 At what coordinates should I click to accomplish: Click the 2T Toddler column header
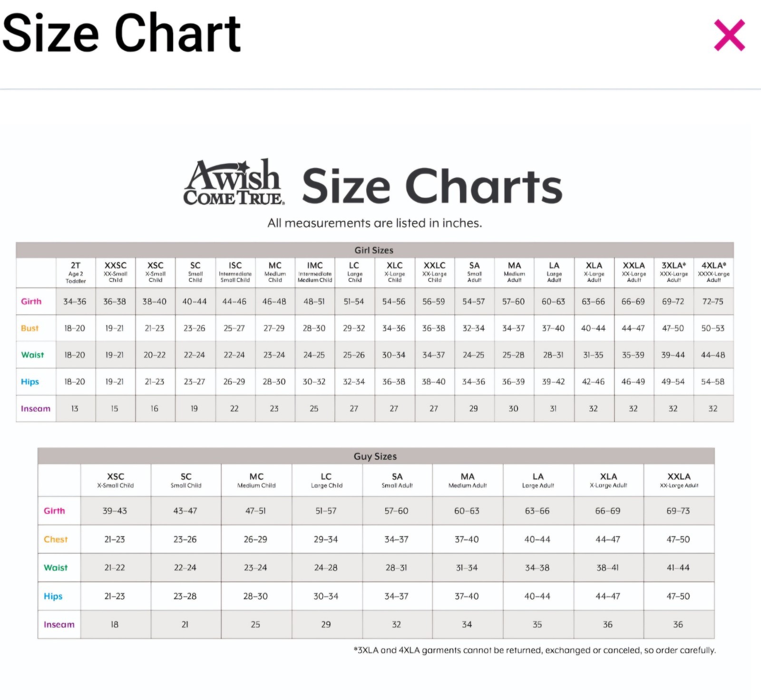pyautogui.click(x=76, y=272)
